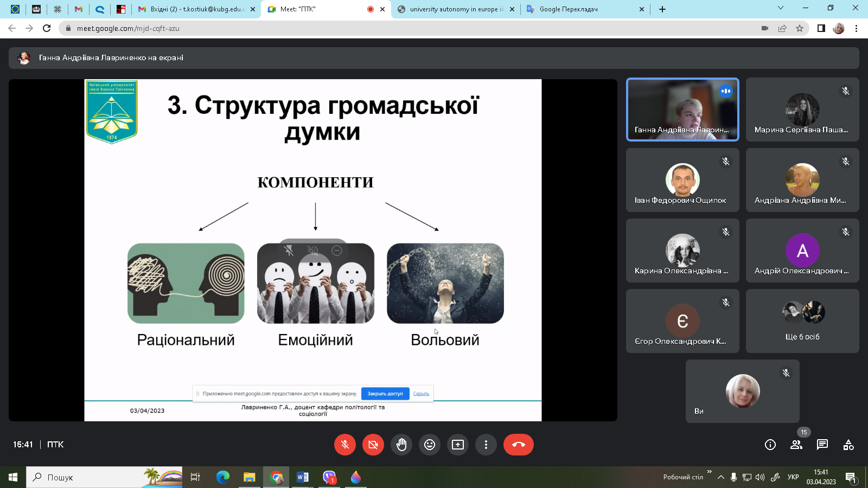Raise your hand in the meeting
868x488 pixels.
pyautogui.click(x=401, y=445)
